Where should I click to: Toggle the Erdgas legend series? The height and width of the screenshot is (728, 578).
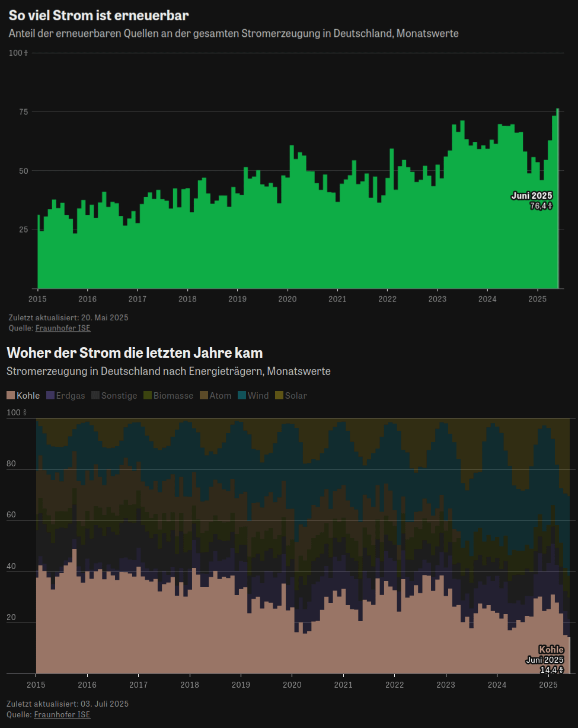click(x=65, y=395)
